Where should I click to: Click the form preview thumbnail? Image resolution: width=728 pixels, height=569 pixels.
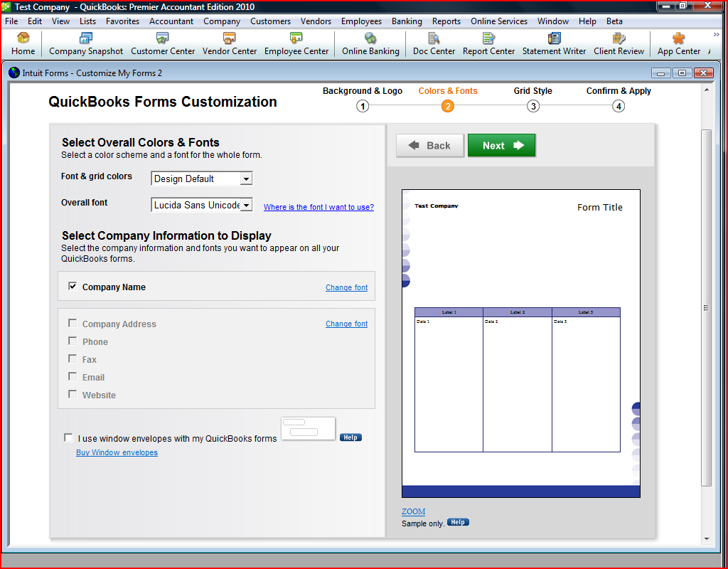click(521, 344)
